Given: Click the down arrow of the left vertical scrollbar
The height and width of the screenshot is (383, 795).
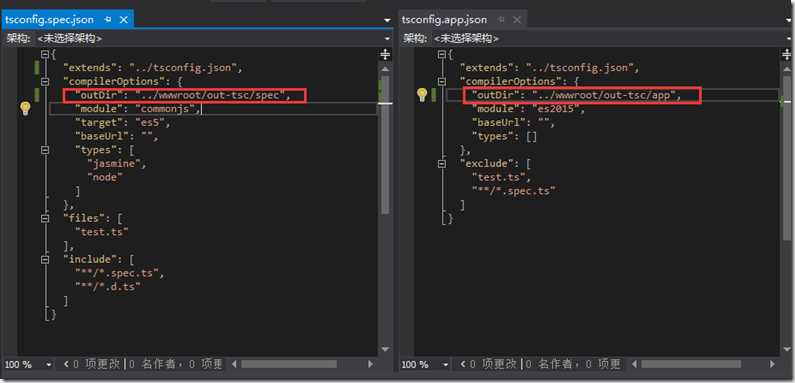Looking at the screenshot, I should pyautogui.click(x=385, y=350).
